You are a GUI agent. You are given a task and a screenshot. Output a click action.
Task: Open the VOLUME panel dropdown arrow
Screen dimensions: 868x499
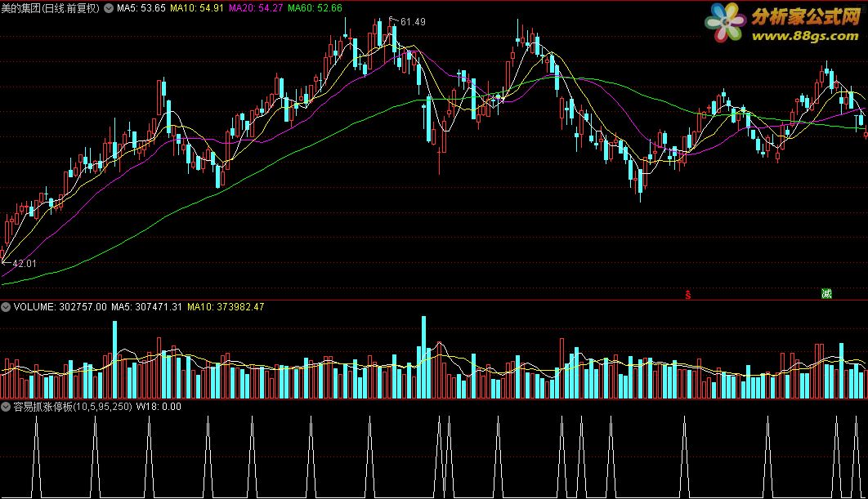(6, 307)
